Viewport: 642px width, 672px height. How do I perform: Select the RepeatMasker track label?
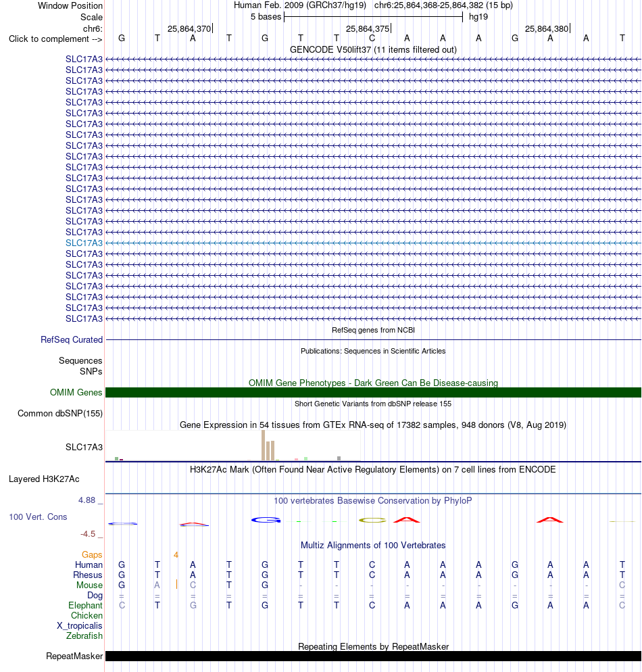pos(74,656)
